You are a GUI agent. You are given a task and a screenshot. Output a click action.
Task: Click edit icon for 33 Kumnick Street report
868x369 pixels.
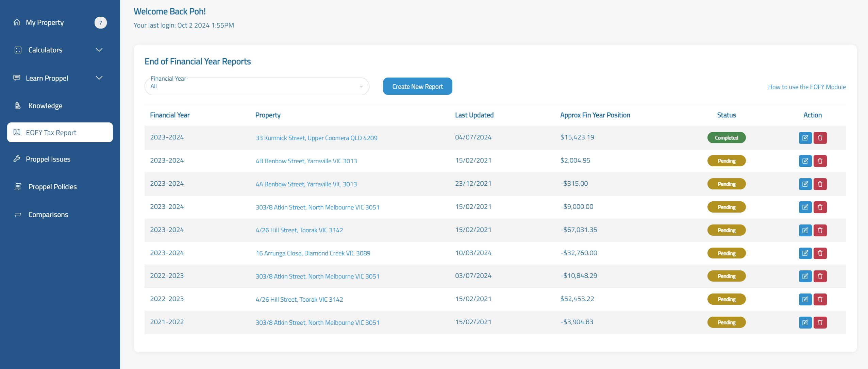(x=805, y=138)
